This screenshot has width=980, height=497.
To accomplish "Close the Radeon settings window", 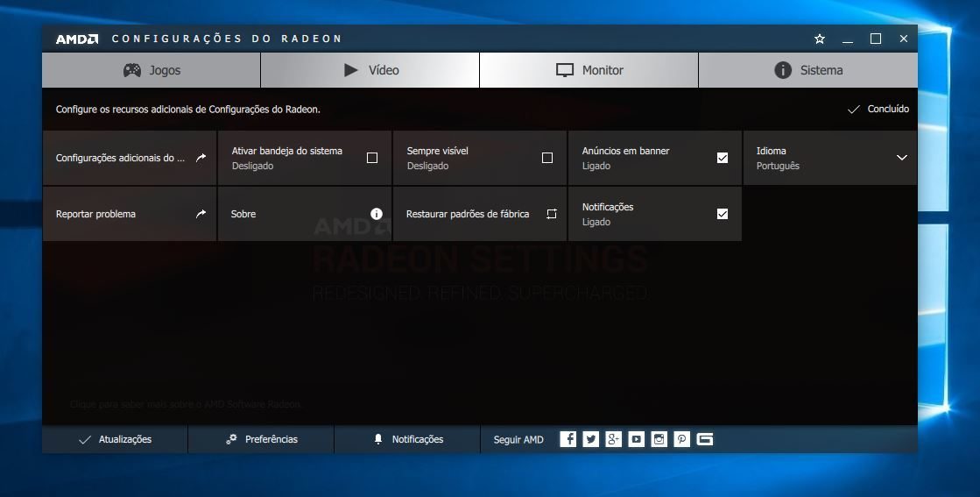I will (904, 39).
